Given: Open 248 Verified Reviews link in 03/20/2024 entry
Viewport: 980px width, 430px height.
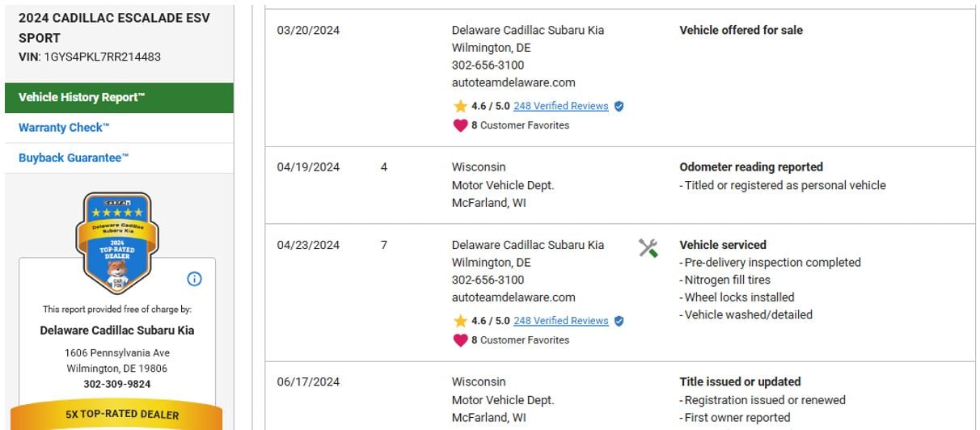Looking at the screenshot, I should tap(560, 106).
